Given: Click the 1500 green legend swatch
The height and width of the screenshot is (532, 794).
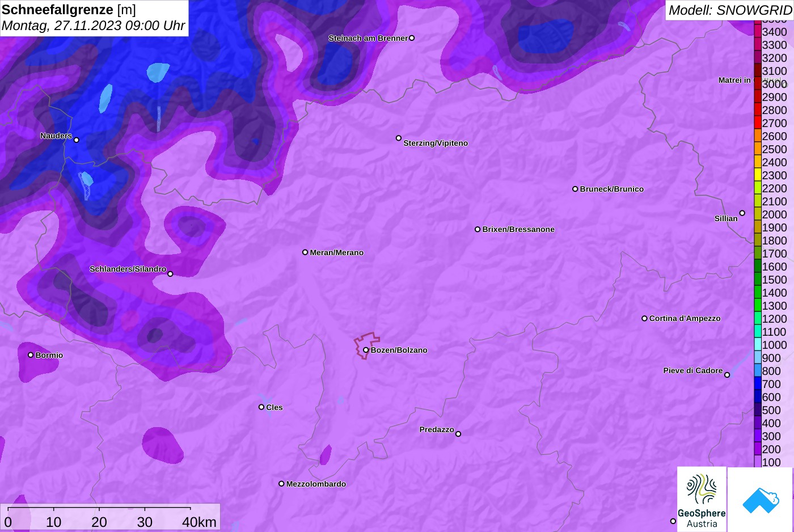Looking at the screenshot, I should [x=758, y=280].
